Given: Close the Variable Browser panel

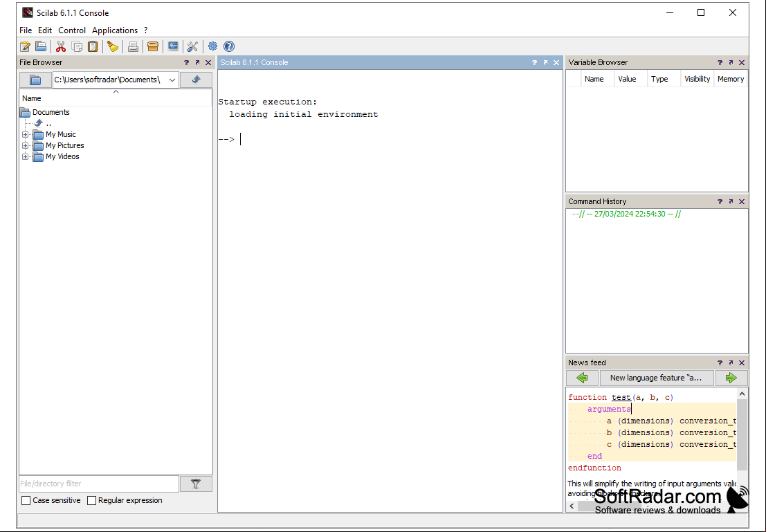Looking at the screenshot, I should click(x=742, y=62).
